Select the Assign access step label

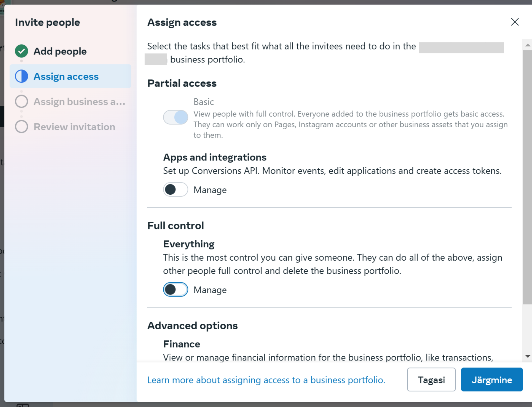(x=66, y=77)
